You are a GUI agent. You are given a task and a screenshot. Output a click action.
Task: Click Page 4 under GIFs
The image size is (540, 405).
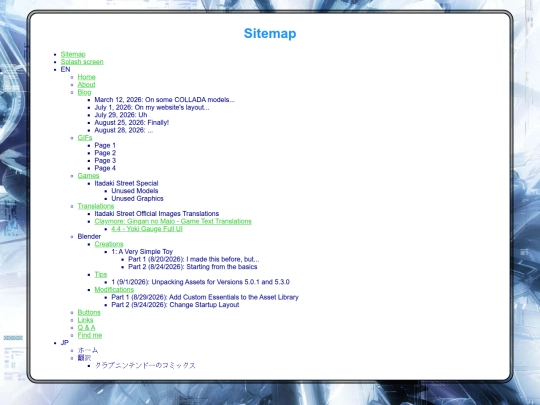coord(105,168)
